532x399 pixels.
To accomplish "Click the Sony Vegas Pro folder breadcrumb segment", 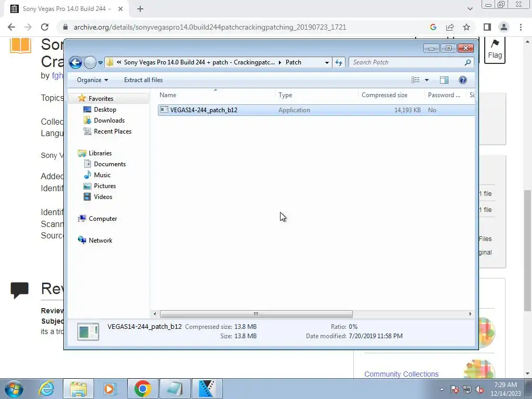I will (199, 62).
